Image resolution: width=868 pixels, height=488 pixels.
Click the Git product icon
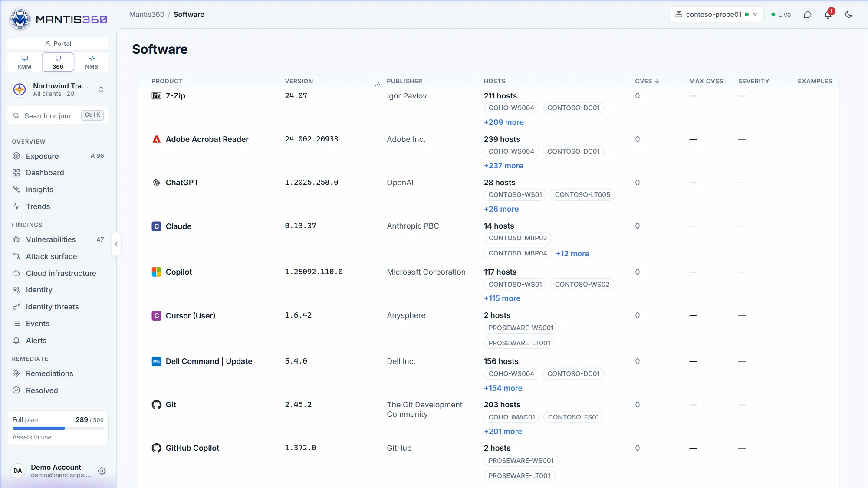tap(157, 405)
